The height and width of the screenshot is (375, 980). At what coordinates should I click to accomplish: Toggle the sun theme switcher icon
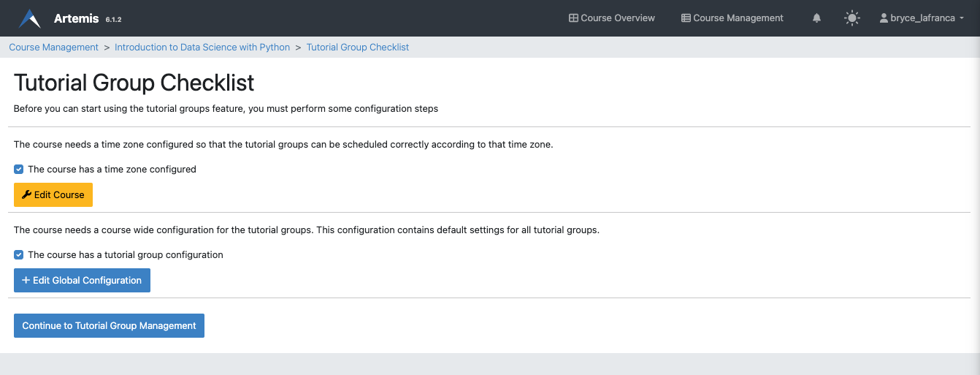coord(851,18)
